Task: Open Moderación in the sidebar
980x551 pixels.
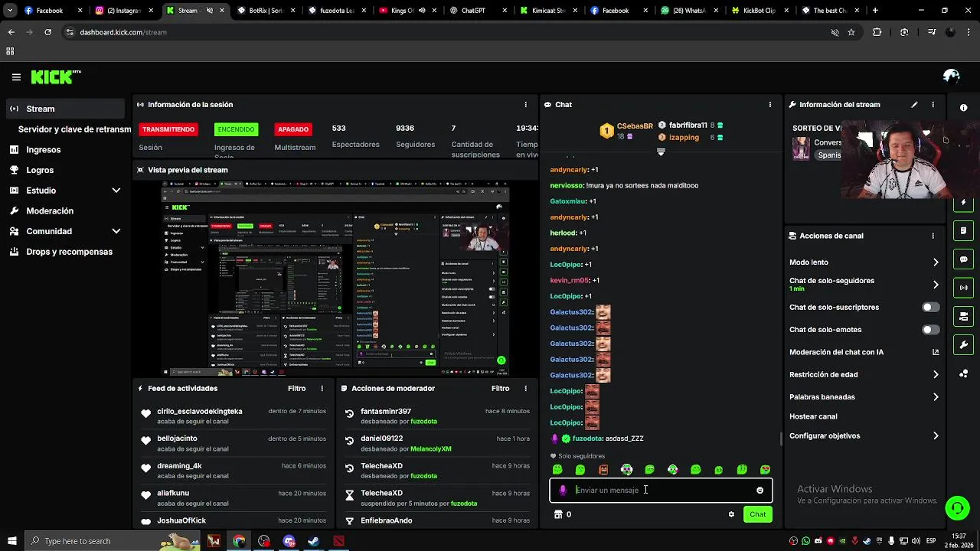Action: tap(66, 210)
